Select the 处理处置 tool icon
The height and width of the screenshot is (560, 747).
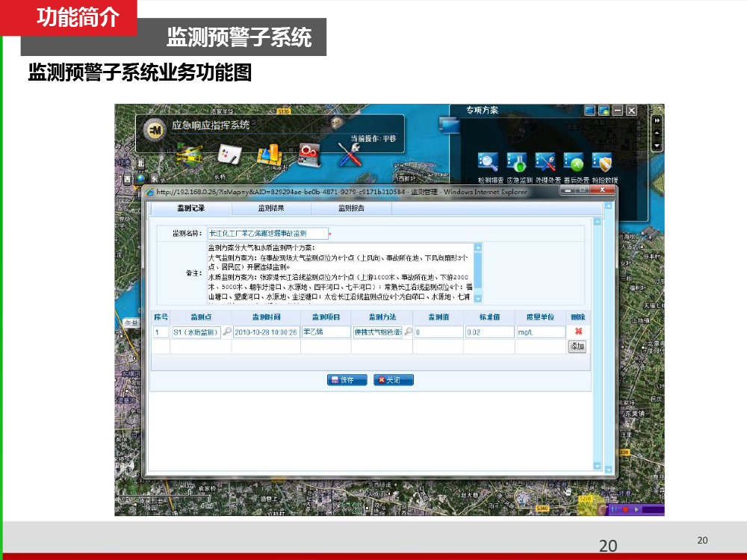coord(545,162)
